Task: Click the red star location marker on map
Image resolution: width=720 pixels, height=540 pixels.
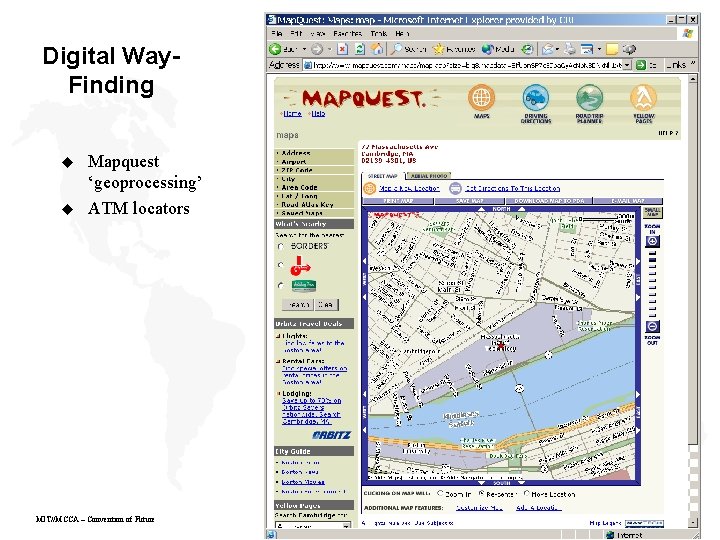Action: pos(501,345)
